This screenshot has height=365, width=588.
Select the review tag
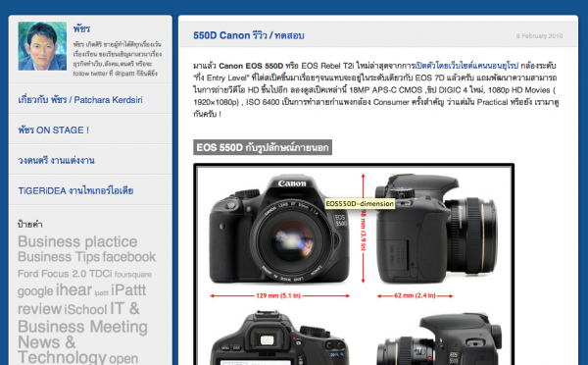click(39, 309)
